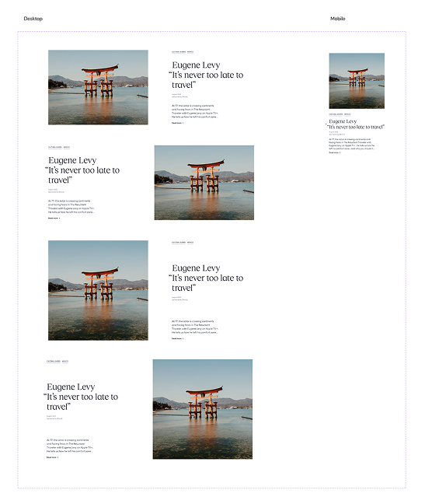Click the mobile card's Eugene Levy headline
This screenshot has height=504, width=439.
pos(356,124)
